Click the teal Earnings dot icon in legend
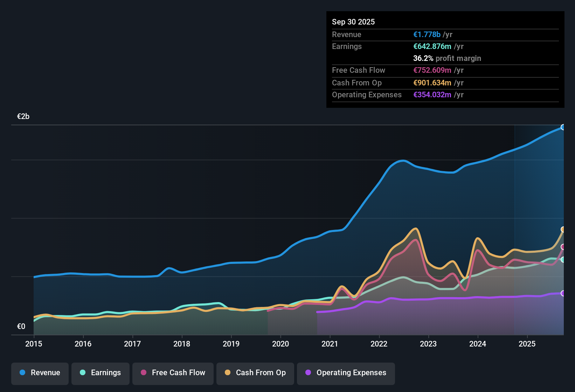 83,373
